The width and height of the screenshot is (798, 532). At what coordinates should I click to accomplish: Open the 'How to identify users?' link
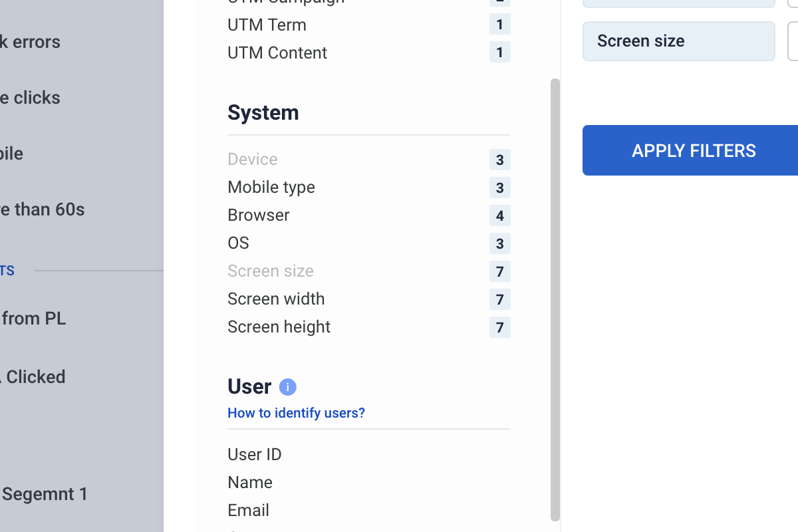click(x=296, y=413)
